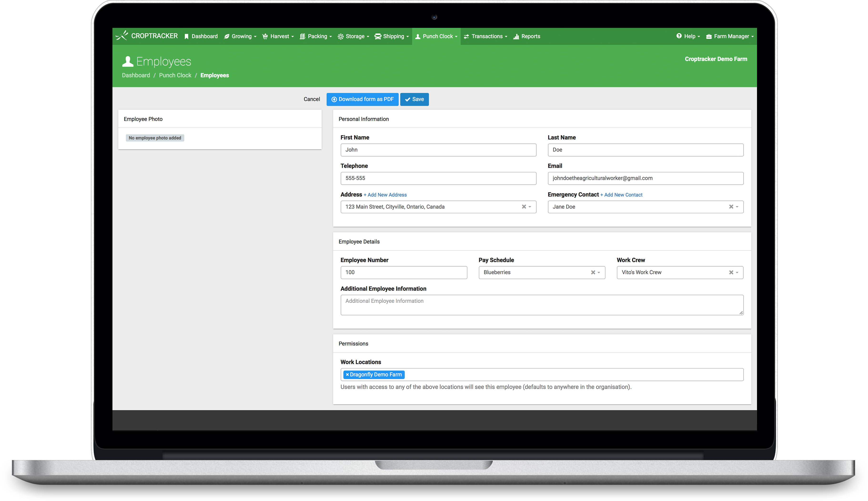Click the Packing crate icon
Viewport: 868px width, 501px height.
303,36
